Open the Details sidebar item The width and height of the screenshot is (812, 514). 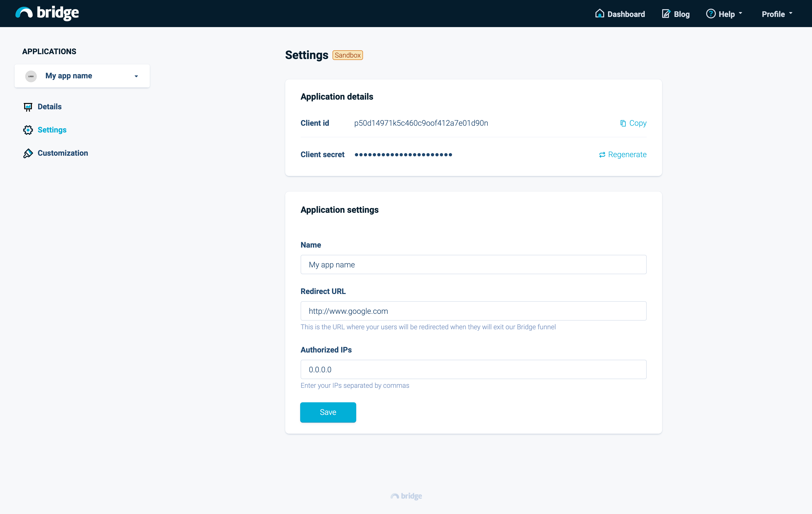click(x=50, y=107)
